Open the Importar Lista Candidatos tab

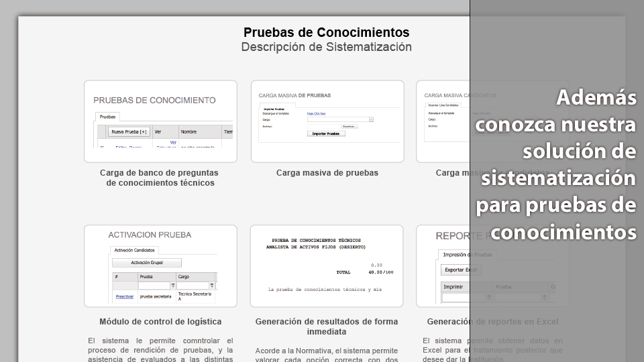(443, 105)
